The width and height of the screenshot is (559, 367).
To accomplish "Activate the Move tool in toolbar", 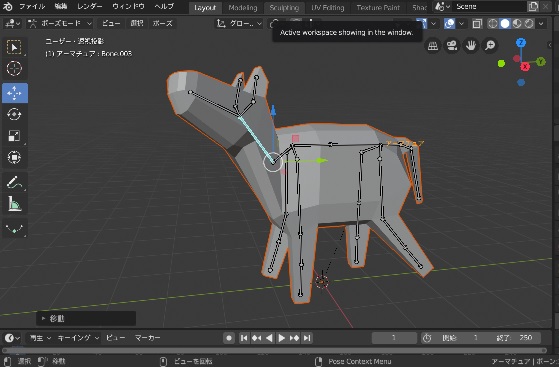I will [x=14, y=93].
